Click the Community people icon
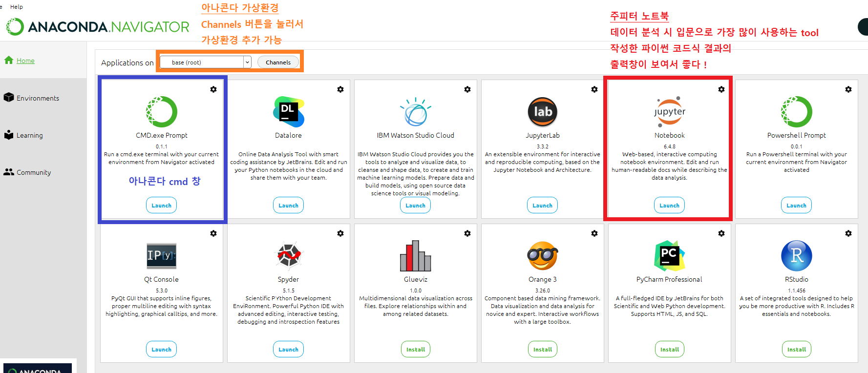The height and width of the screenshot is (373, 868). point(9,172)
